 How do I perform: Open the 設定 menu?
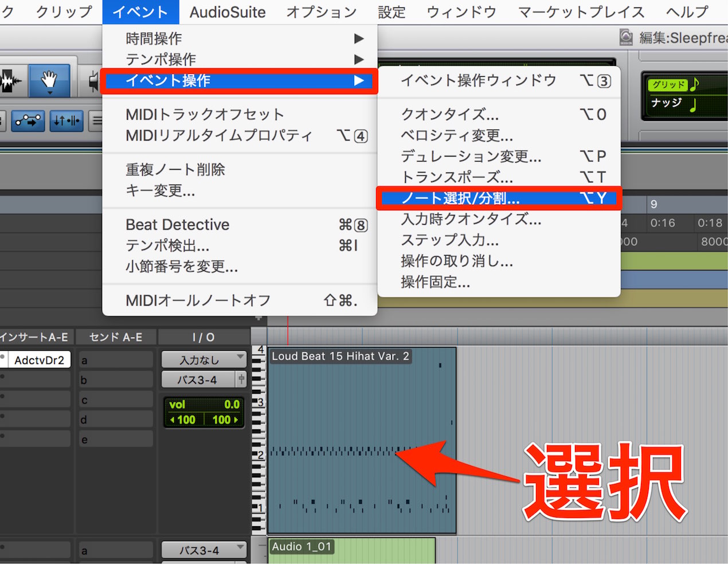point(392,12)
